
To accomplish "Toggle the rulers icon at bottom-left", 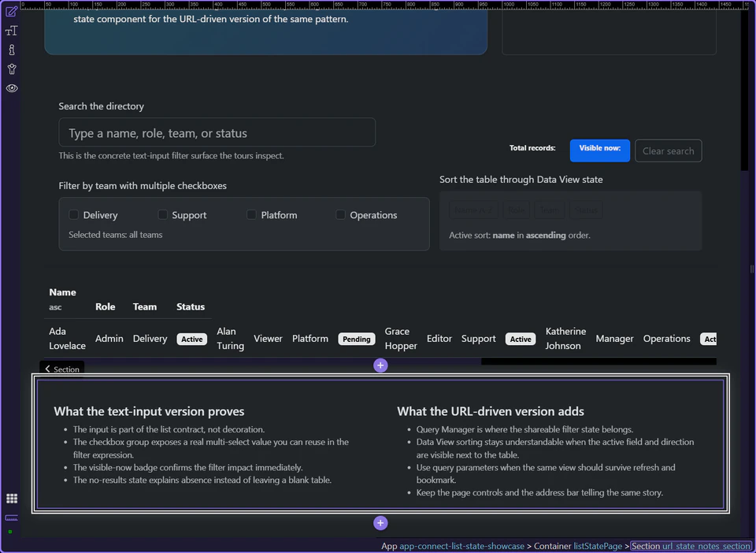I will [x=12, y=518].
